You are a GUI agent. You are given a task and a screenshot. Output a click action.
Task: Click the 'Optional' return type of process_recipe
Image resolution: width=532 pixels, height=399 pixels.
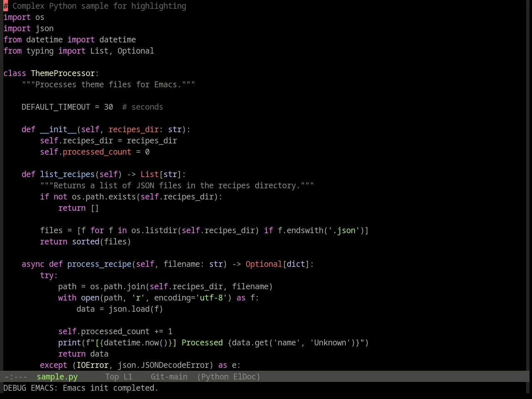click(x=264, y=264)
